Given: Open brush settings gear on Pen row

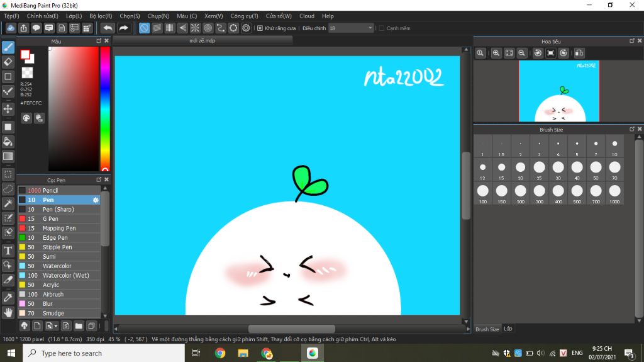Looking at the screenshot, I should [x=96, y=200].
